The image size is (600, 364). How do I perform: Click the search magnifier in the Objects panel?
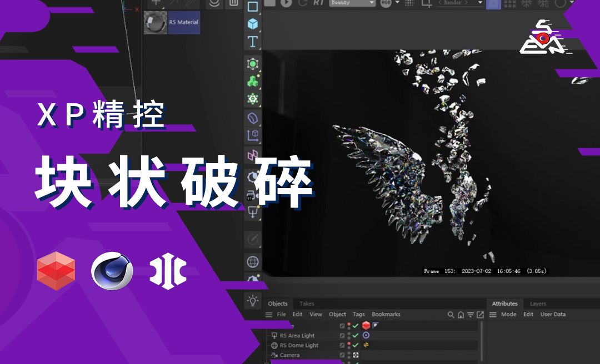tap(451, 314)
